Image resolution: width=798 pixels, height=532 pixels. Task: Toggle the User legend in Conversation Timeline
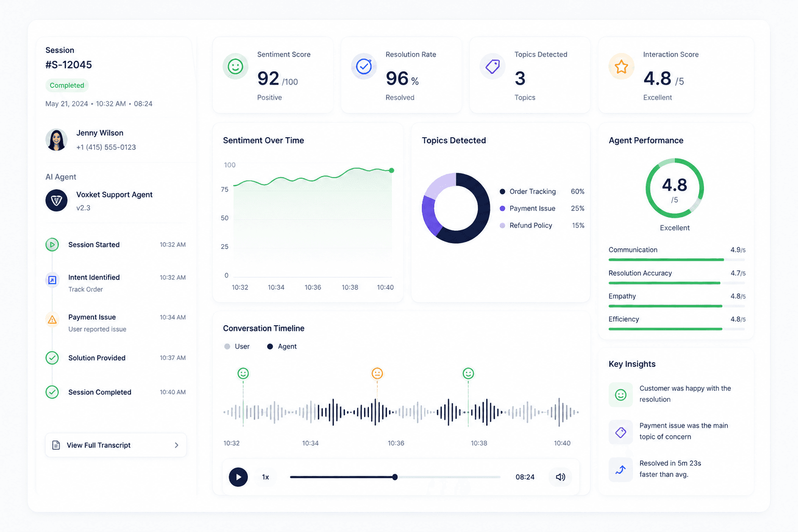point(237,347)
